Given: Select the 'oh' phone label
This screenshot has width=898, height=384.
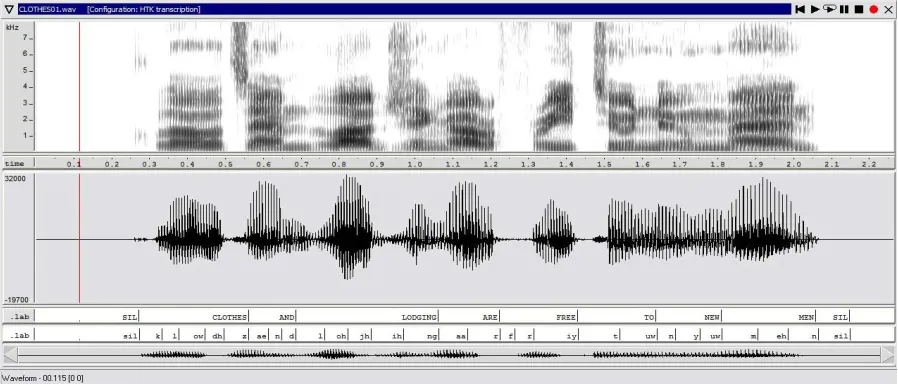Looking at the screenshot, I should pos(341,337).
